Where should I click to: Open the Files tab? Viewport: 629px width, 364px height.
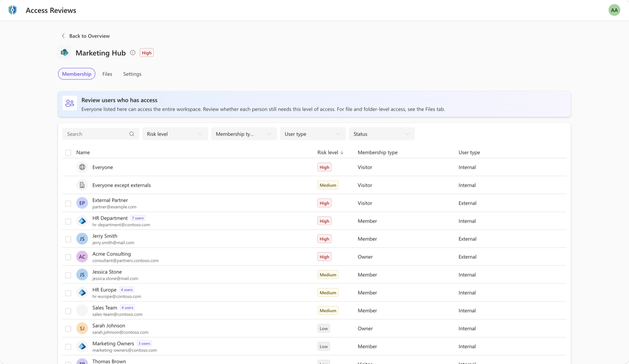pyautogui.click(x=107, y=74)
